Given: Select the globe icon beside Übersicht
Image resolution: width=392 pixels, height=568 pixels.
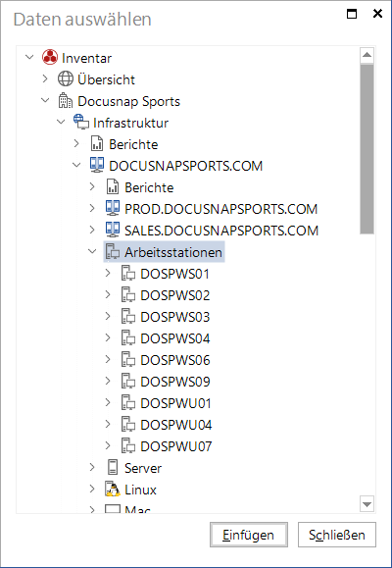Looking at the screenshot, I should pyautogui.click(x=66, y=78).
